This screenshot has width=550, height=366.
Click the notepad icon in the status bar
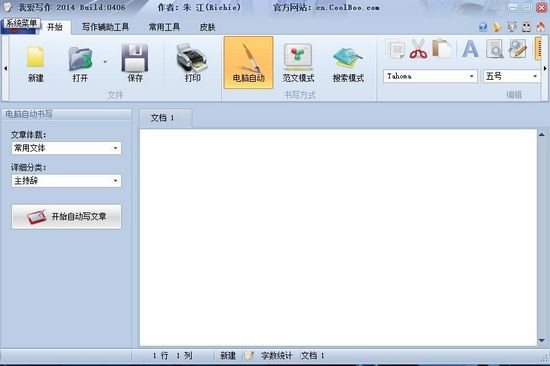[x=249, y=355]
